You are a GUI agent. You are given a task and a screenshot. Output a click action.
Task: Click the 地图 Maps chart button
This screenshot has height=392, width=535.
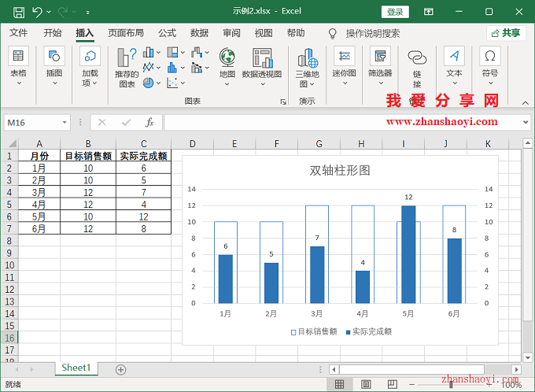point(227,67)
